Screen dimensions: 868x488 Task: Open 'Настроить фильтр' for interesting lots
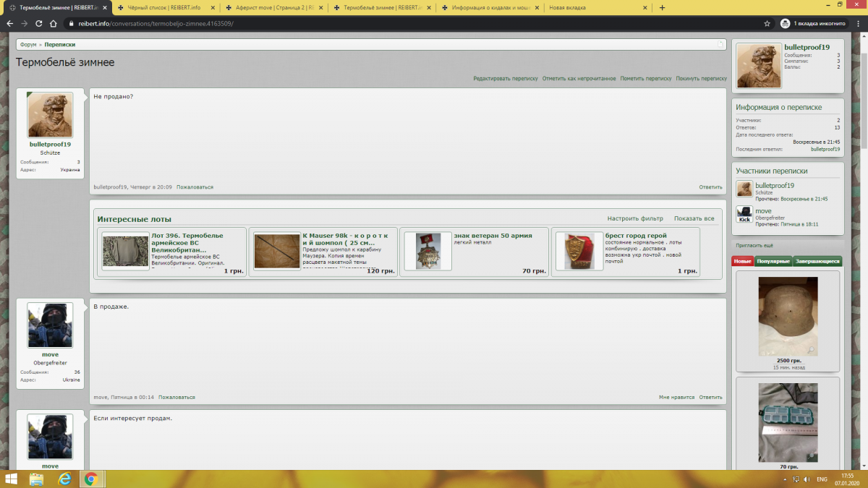pyautogui.click(x=635, y=218)
